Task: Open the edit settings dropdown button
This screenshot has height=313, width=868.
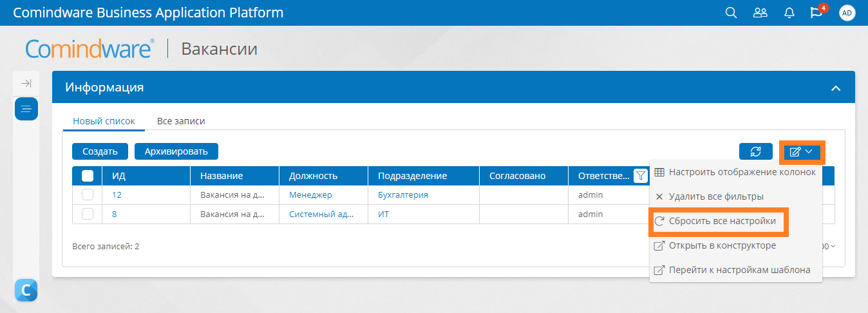Action: [x=802, y=151]
